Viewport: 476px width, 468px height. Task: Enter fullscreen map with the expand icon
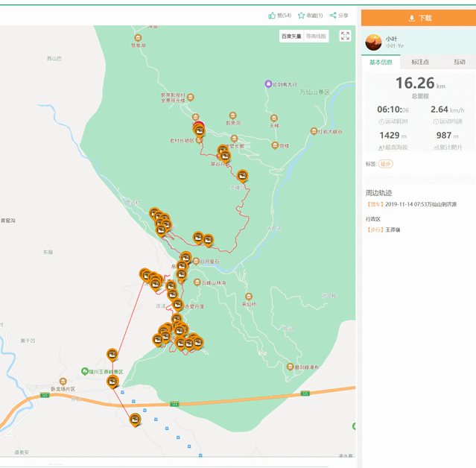pos(345,36)
